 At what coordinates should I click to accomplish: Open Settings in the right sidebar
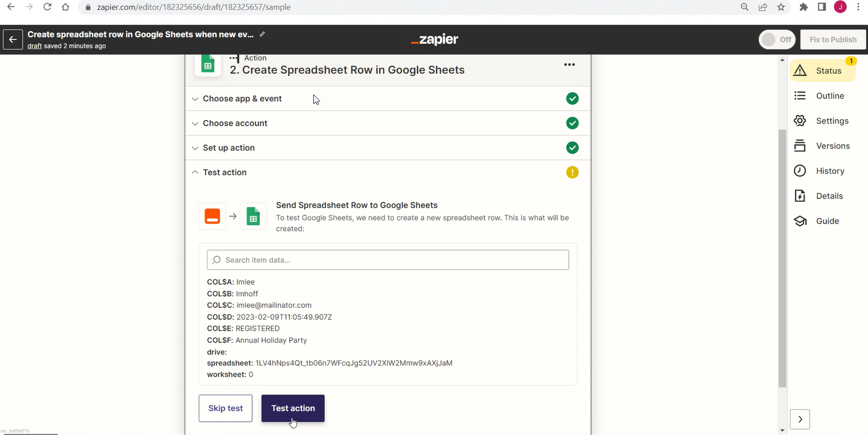pos(822,121)
